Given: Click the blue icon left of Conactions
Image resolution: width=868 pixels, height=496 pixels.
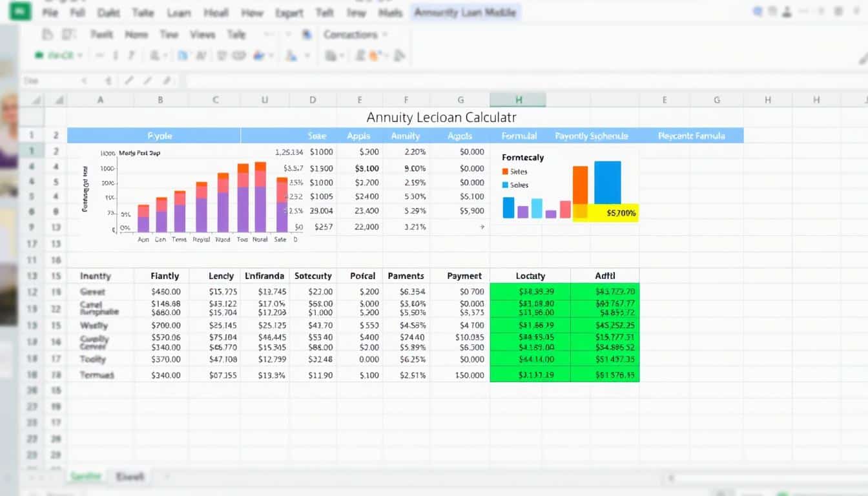Looking at the screenshot, I should click(307, 35).
